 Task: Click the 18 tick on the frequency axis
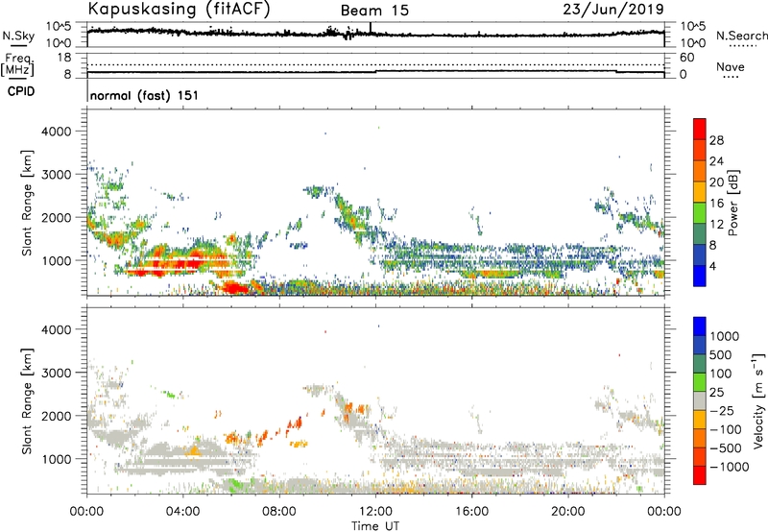coord(63,58)
